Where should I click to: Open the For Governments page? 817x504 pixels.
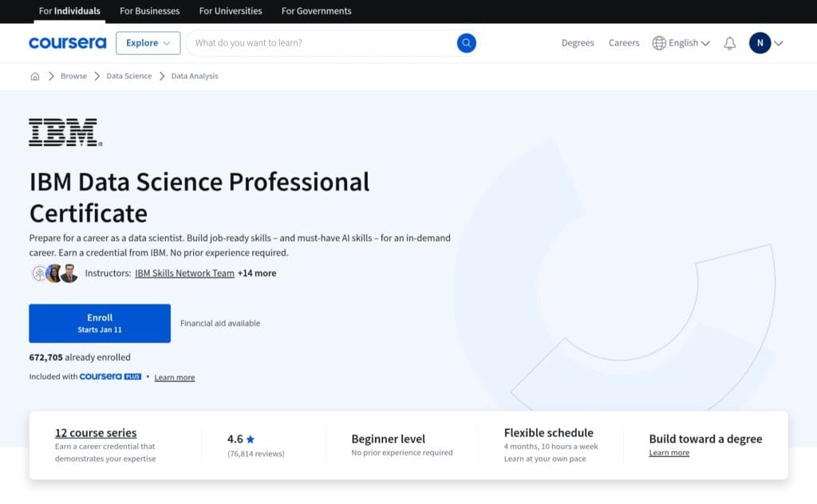click(316, 11)
